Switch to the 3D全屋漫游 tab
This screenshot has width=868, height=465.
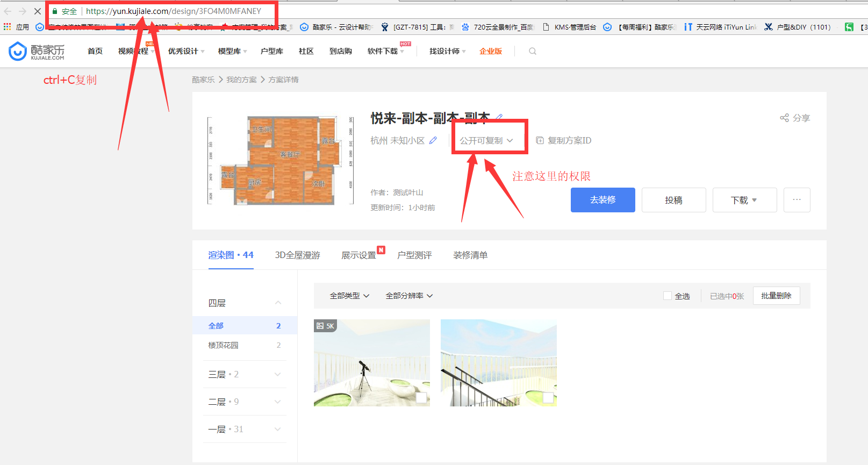[x=298, y=255]
